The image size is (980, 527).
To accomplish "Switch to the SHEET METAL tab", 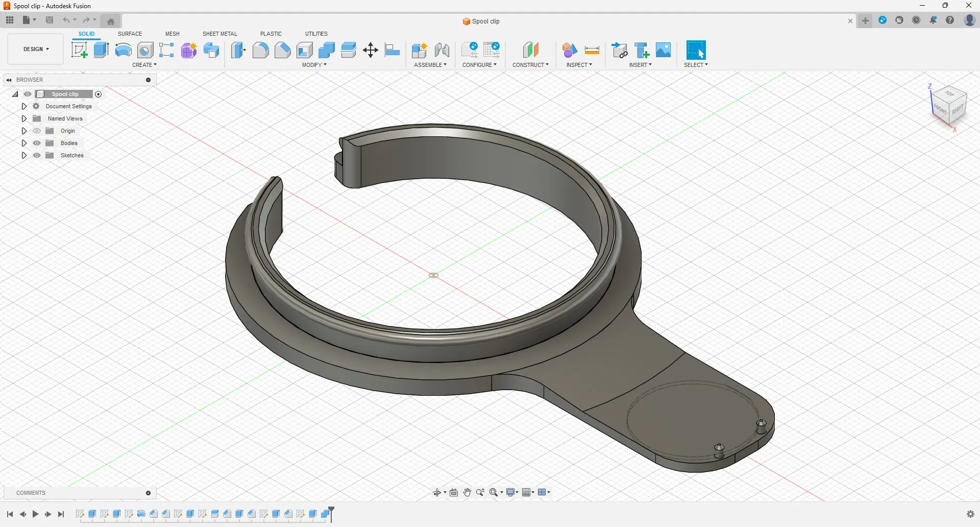I will point(219,34).
